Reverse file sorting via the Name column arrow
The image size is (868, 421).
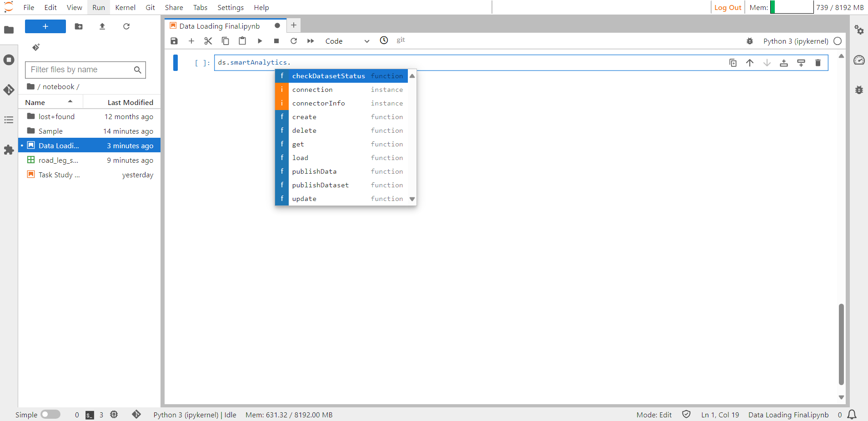(x=70, y=101)
